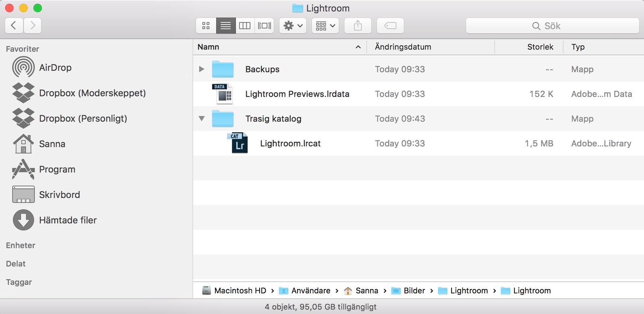Image resolution: width=644 pixels, height=314 pixels.
Task: Click the last Lightroom in path bar
Action: tap(526, 291)
